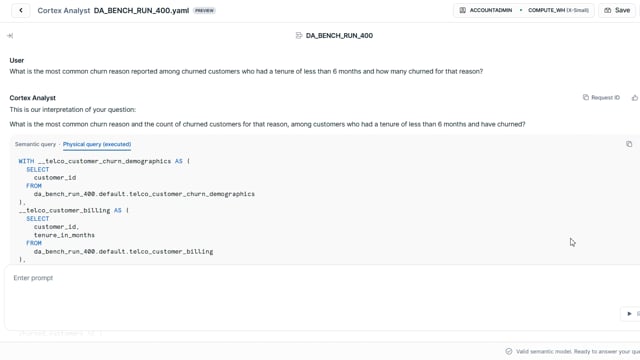
Task: Click the DA_BENCH_RUN_400 document icon
Action: click(x=299, y=36)
